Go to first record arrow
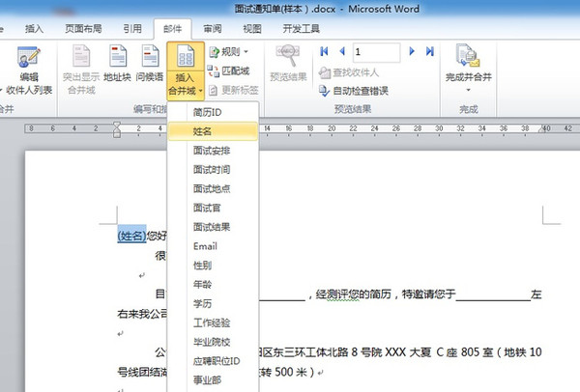This screenshot has width=580, height=392. [x=324, y=50]
